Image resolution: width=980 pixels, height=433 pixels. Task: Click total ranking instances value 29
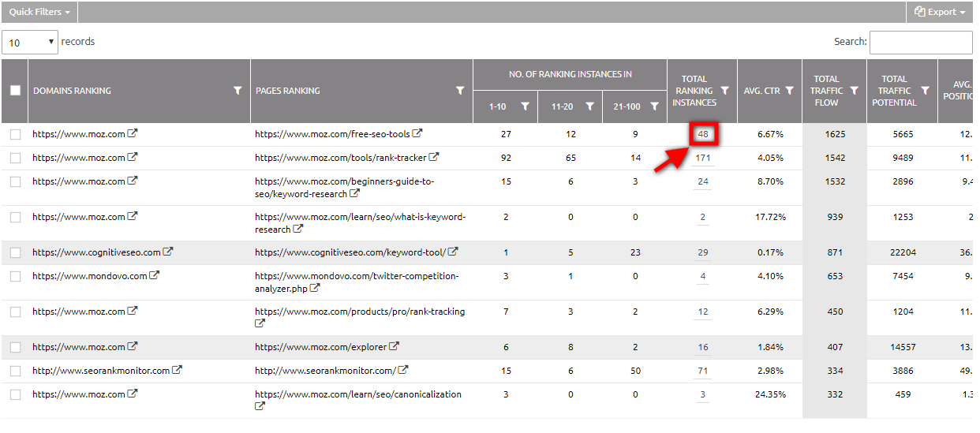point(703,252)
